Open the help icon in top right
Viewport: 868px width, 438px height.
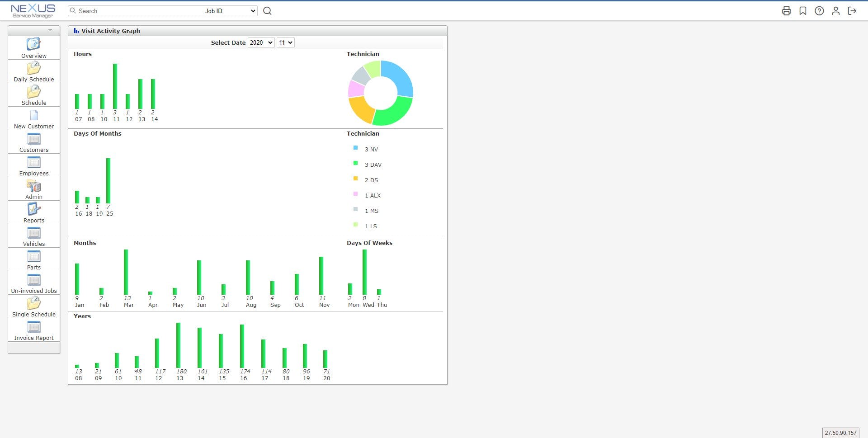tap(819, 11)
